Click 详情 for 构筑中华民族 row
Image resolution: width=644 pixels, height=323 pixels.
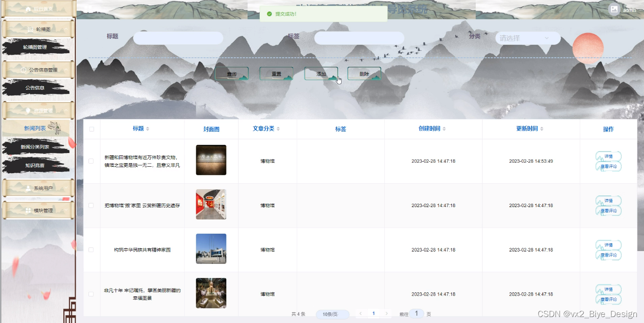coord(608,245)
